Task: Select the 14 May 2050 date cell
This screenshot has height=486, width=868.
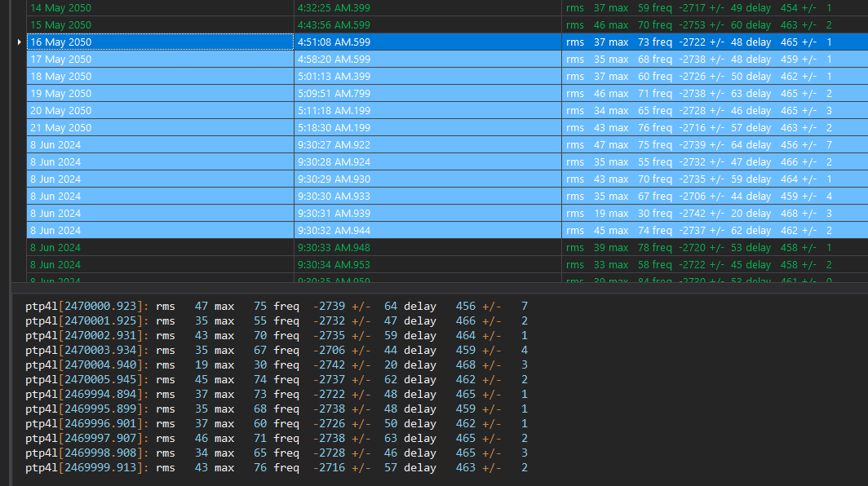Action: [161, 8]
